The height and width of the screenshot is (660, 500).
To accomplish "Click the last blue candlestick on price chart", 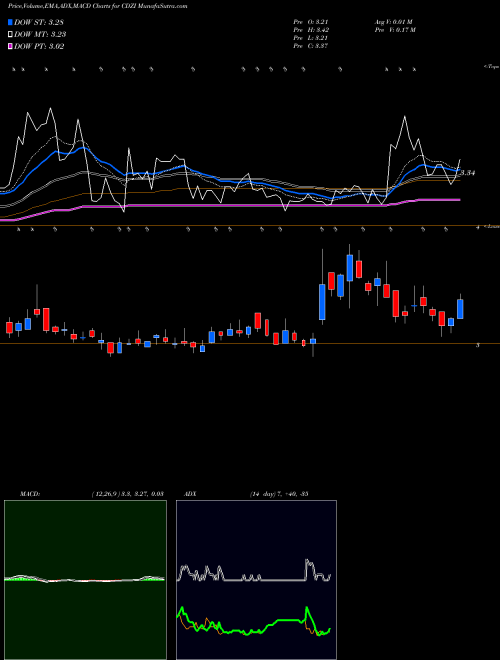I will [x=460, y=309].
